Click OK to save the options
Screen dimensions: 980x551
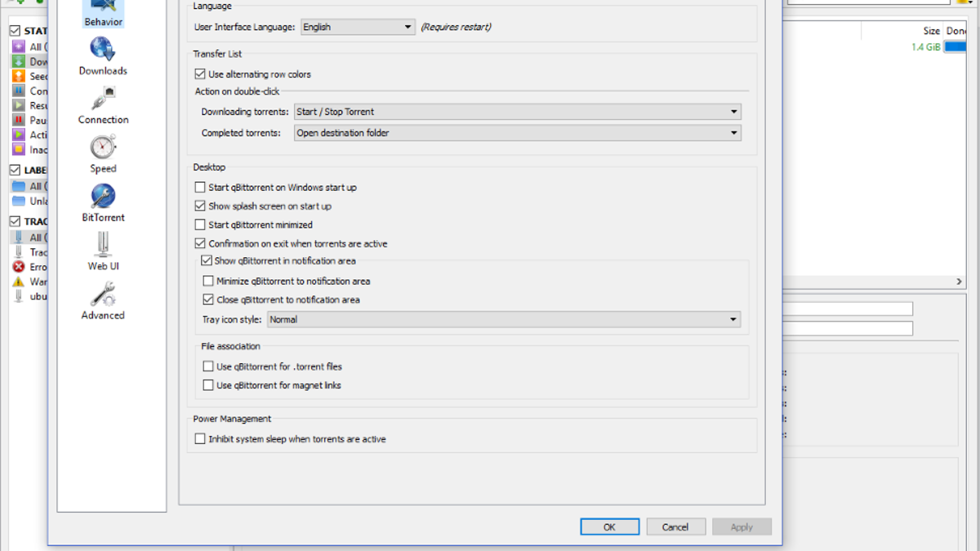pos(610,527)
